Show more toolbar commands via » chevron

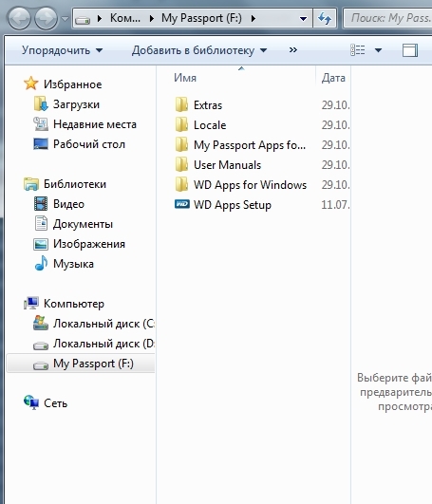292,50
